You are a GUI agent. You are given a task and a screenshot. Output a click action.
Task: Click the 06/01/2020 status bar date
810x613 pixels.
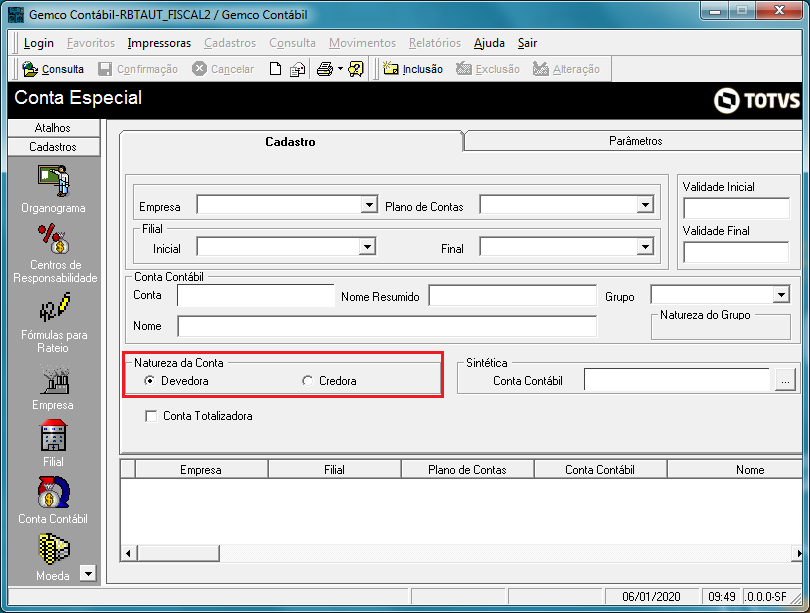click(651, 596)
